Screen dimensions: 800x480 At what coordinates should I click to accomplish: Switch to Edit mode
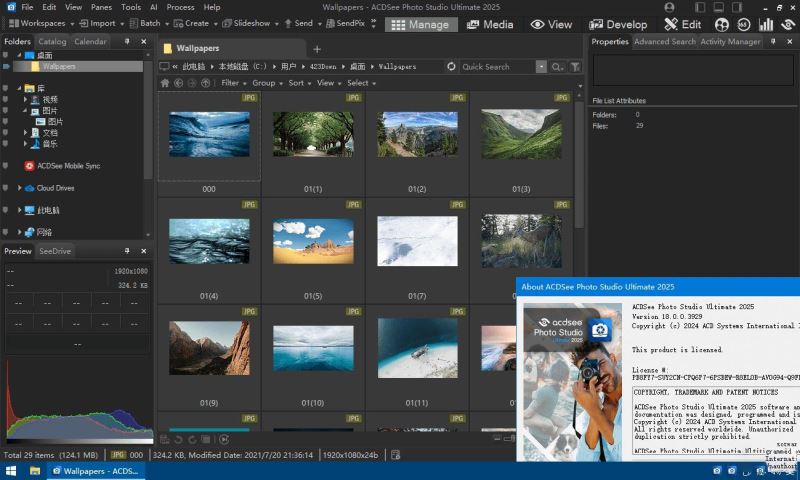point(683,24)
